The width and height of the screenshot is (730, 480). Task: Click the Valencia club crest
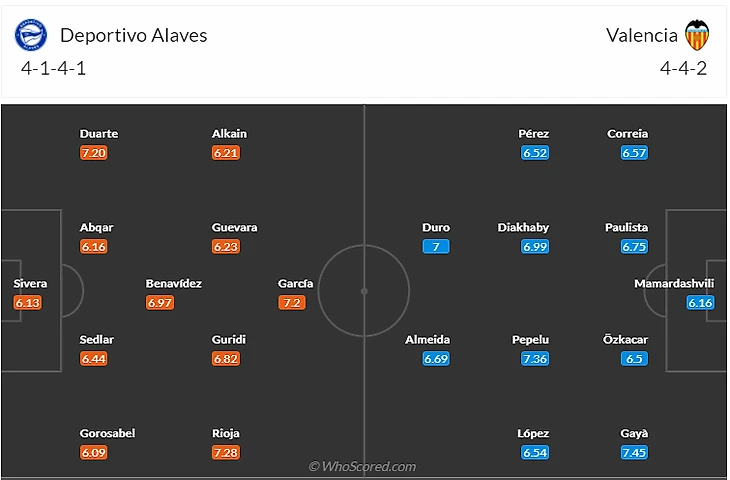pos(697,35)
